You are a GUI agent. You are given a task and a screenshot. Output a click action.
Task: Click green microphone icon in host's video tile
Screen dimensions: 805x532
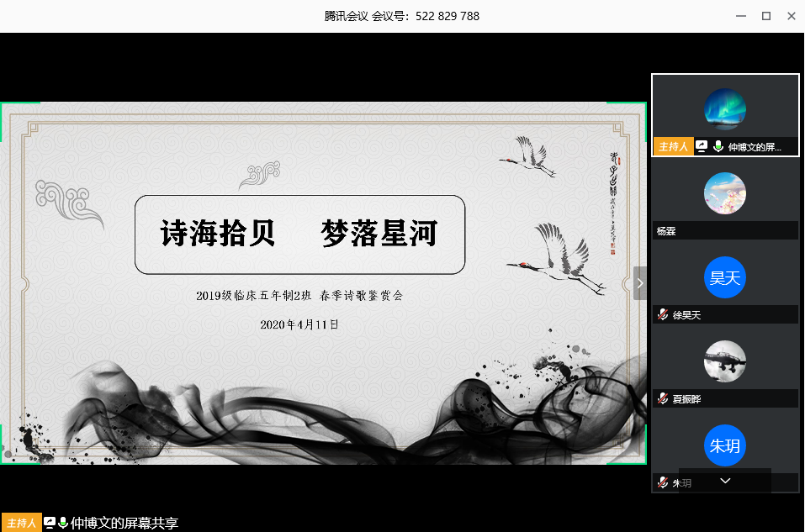[x=718, y=147]
